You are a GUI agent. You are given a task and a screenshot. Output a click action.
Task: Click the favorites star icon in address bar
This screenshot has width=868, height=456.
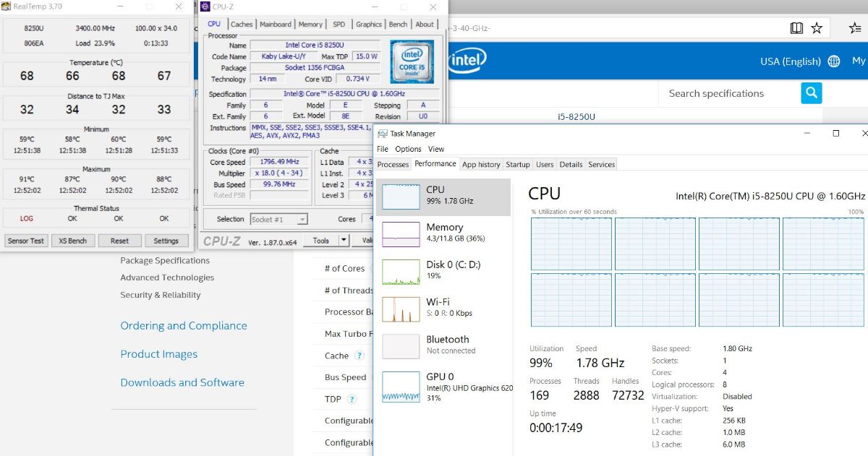[817, 28]
